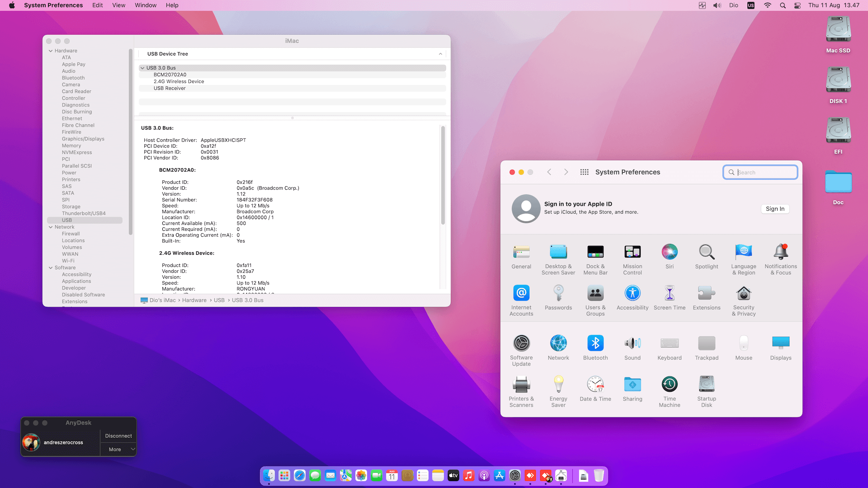The height and width of the screenshot is (488, 868).
Task: Show all preferences grid button
Action: (x=584, y=172)
